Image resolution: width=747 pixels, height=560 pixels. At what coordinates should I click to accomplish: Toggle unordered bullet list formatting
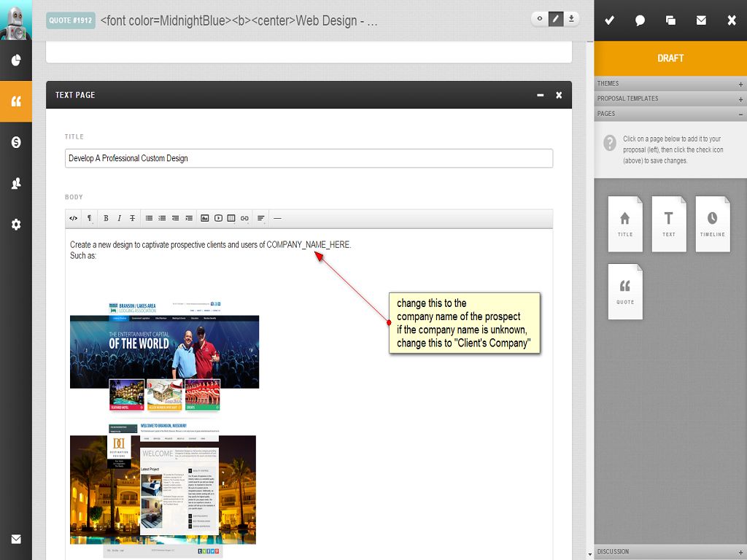149,218
